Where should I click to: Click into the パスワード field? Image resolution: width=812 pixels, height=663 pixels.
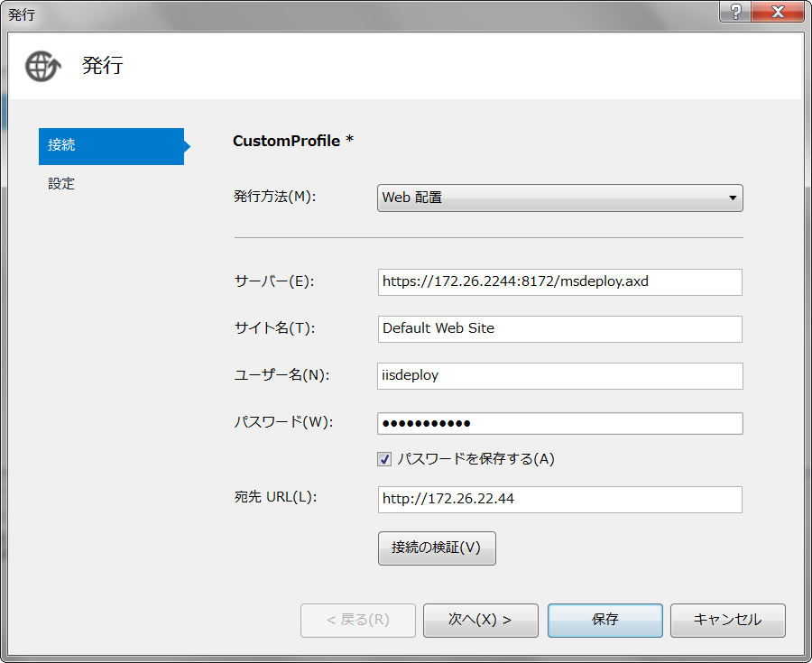(559, 423)
